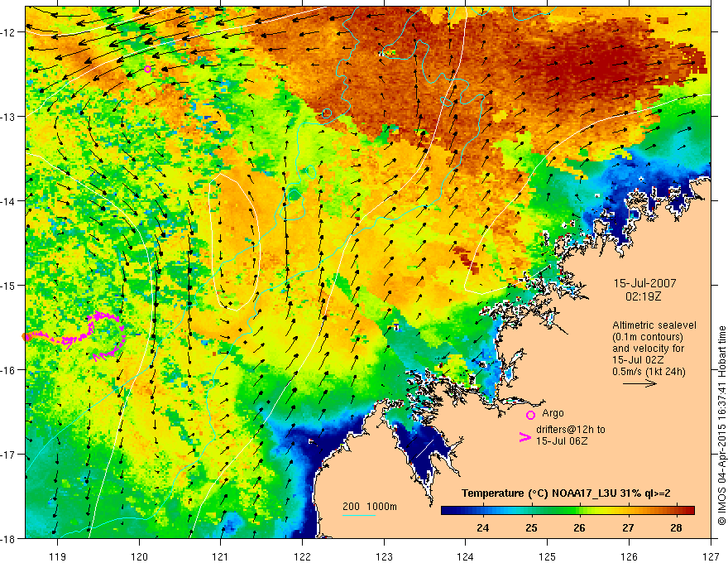Click the latitude axis label -18

[9, 538]
